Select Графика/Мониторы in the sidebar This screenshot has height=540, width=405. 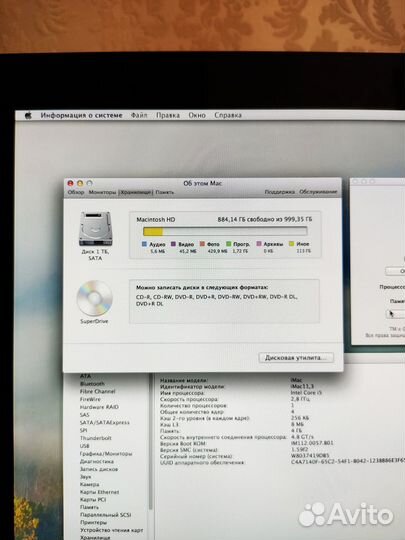click(106, 454)
